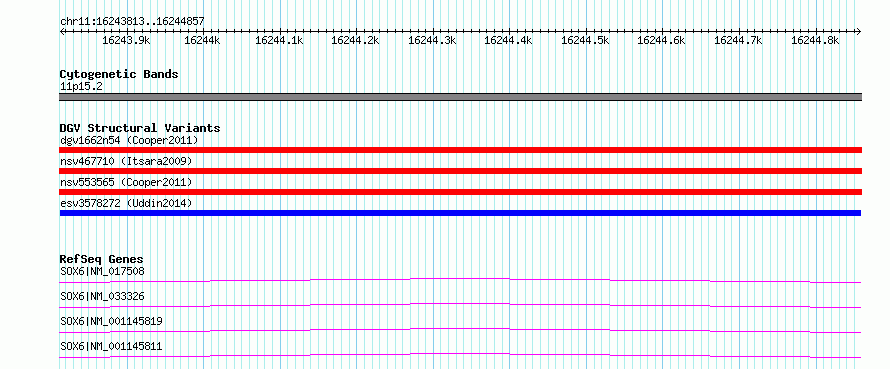Click the DGV Structural Variants track title
The image size is (890, 369).
(140, 128)
